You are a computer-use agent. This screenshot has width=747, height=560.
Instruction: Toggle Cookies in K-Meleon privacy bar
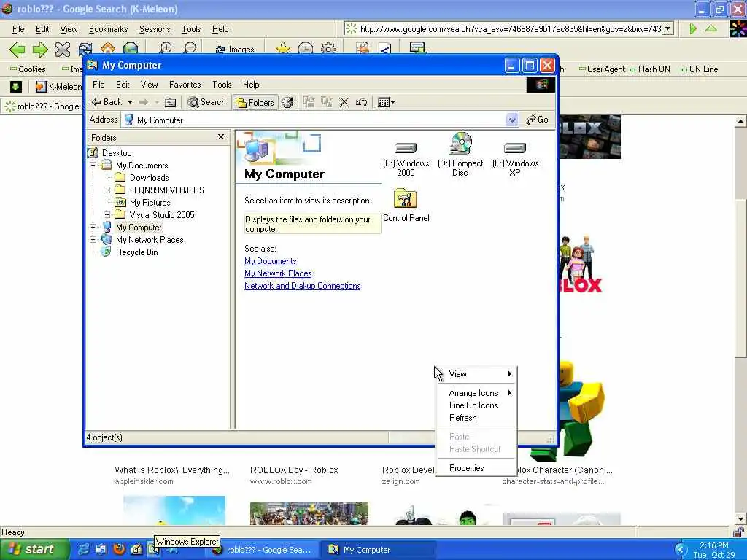[x=28, y=69]
